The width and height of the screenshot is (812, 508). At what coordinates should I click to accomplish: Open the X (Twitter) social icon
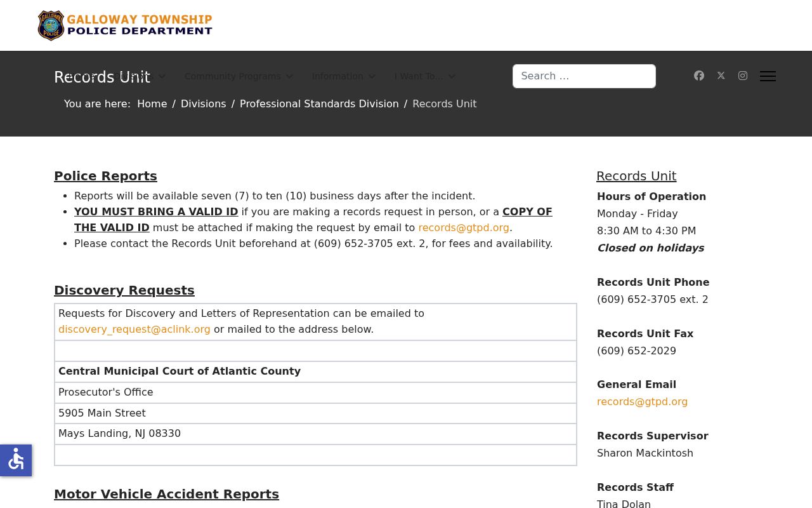721,76
